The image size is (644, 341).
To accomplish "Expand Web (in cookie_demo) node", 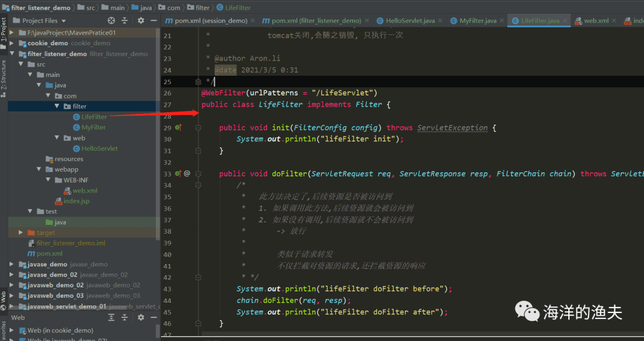I will pyautogui.click(x=12, y=330).
